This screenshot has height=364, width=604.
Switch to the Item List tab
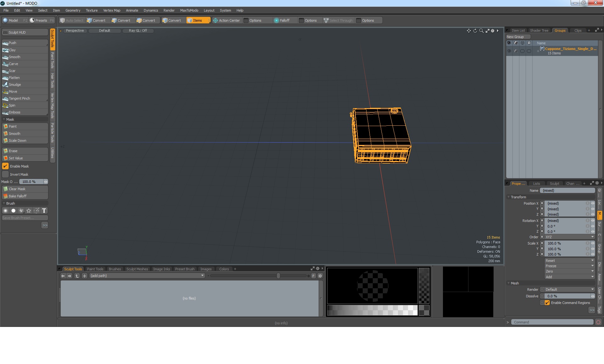(x=518, y=30)
